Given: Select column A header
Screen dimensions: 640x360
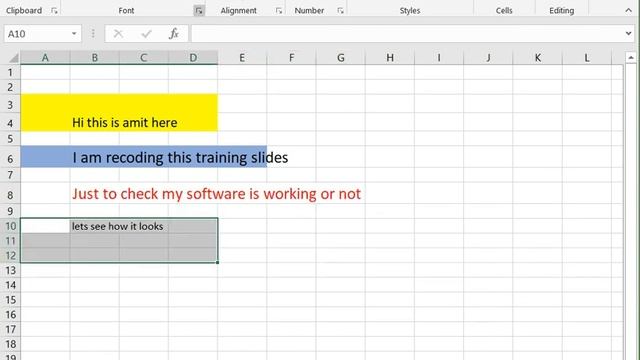Looking at the screenshot, I should pyautogui.click(x=45, y=58).
